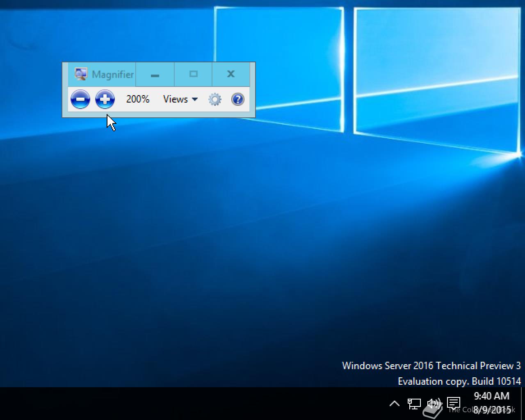Click the 200% zoom level text

(138, 99)
